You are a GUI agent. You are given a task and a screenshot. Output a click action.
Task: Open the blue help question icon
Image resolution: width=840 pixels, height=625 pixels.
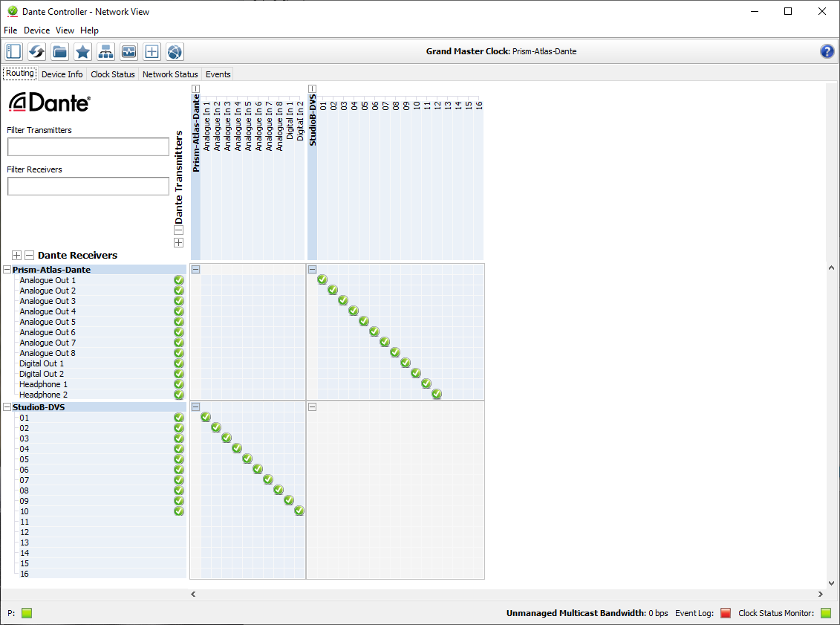(x=827, y=51)
